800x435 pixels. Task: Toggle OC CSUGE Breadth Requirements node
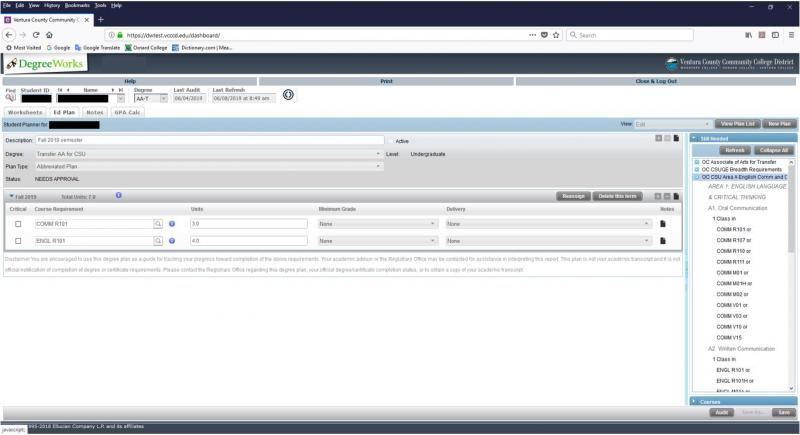coord(697,169)
